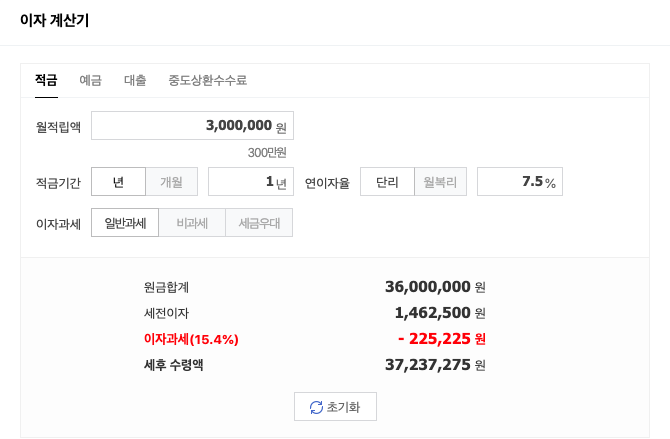Click the 초기화 reset button
The image size is (670, 439).
[335, 407]
